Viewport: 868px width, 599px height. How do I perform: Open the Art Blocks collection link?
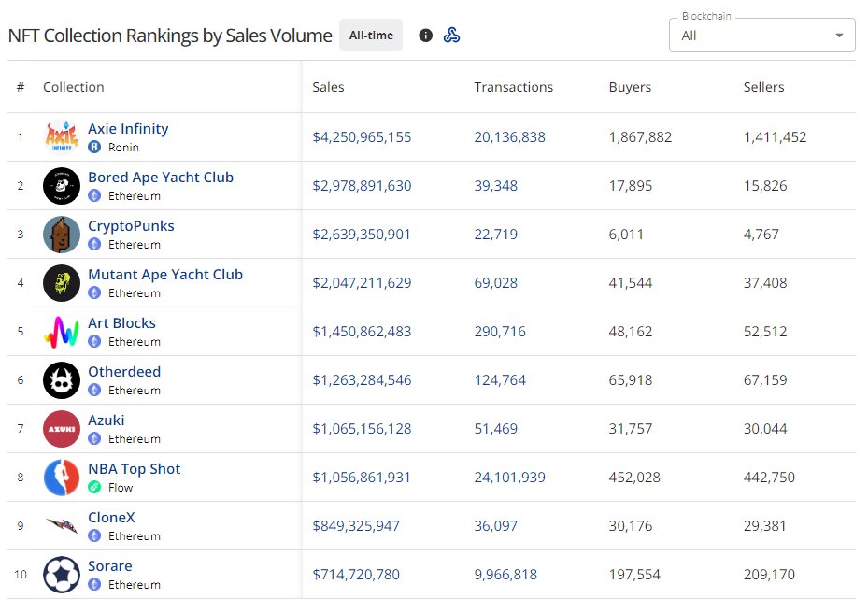pyautogui.click(x=121, y=322)
